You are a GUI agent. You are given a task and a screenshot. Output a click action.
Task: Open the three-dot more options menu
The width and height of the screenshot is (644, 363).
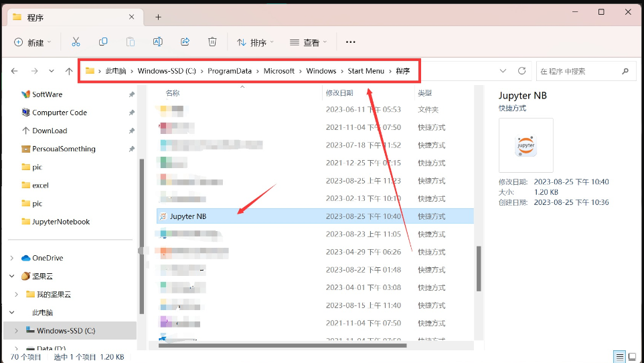click(x=350, y=42)
